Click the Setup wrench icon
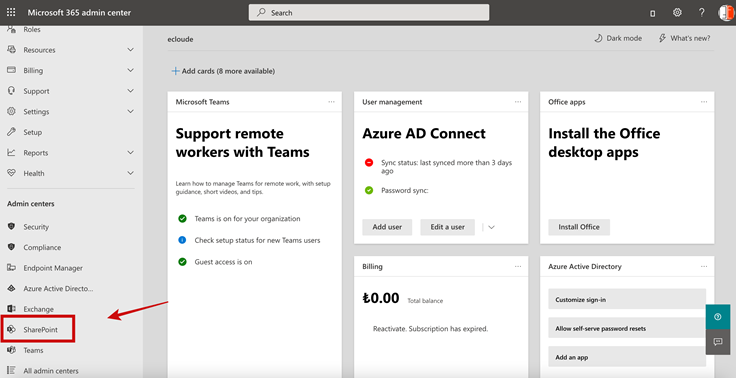The width and height of the screenshot is (736, 378). (x=11, y=132)
